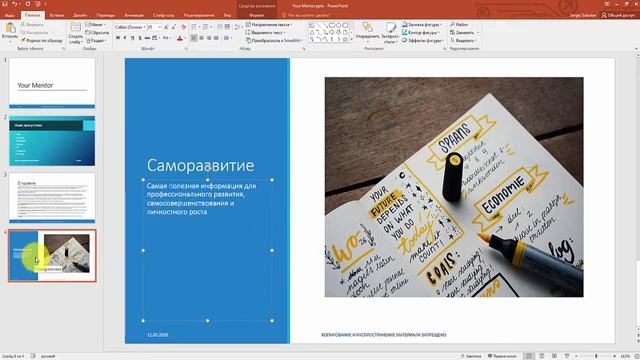This screenshot has height=360, width=640.
Task: Create a new slide with Создать слайд
Action: [75, 33]
